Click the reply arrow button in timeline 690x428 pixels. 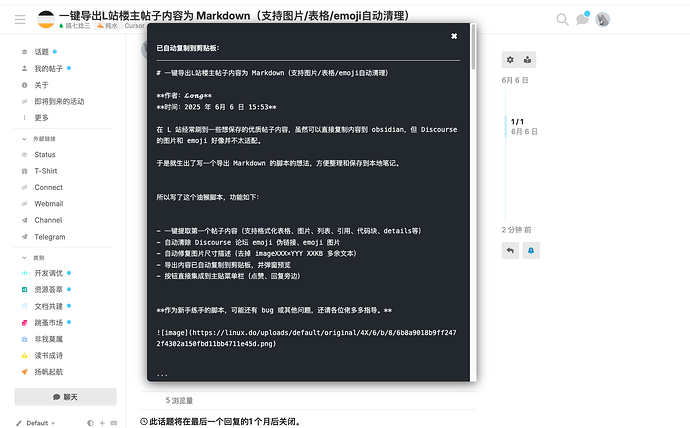click(510, 251)
